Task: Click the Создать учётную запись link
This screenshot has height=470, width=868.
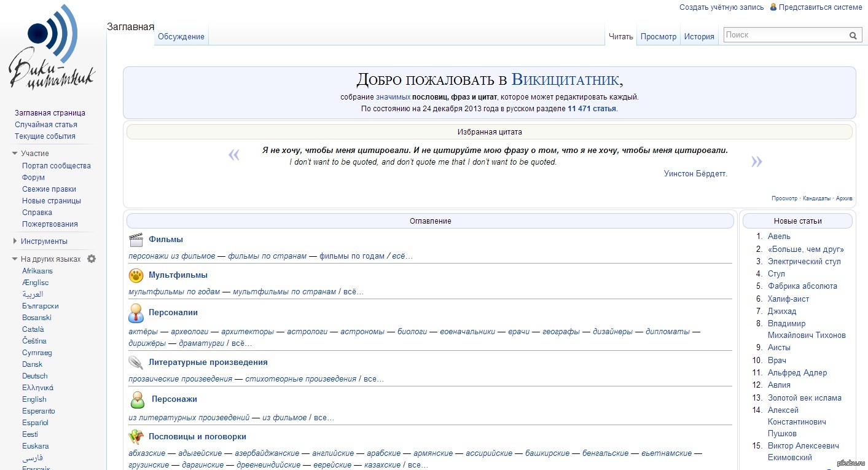Action: point(721,7)
